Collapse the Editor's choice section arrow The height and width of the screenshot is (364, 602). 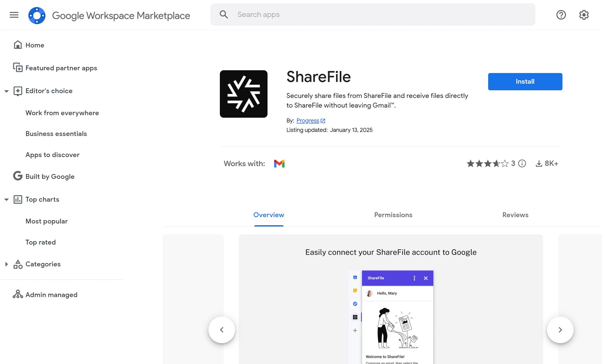click(x=6, y=91)
